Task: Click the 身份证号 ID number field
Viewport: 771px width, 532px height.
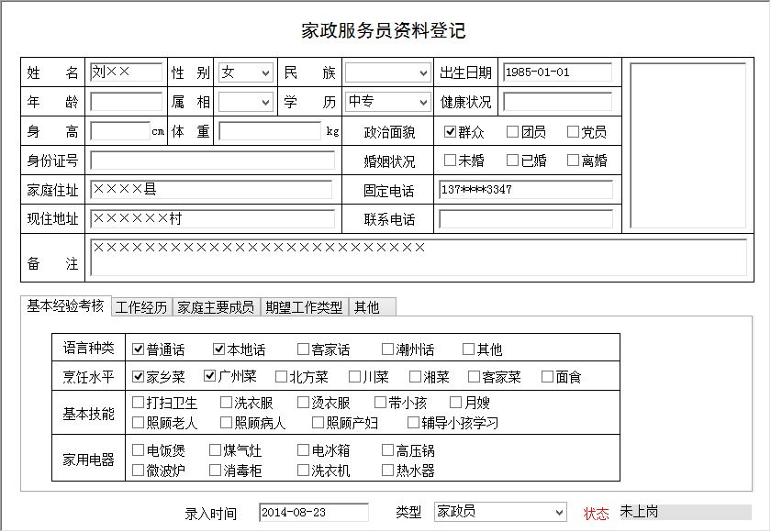Action: (212, 161)
